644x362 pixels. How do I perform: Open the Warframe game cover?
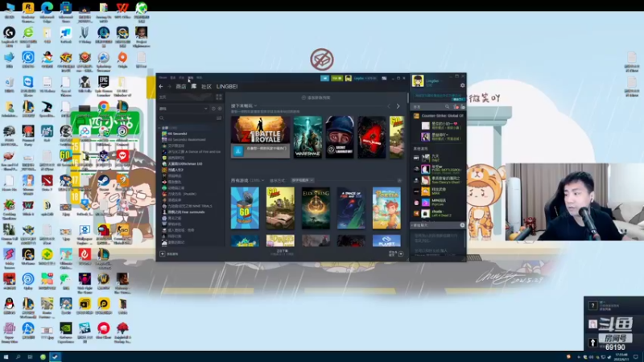click(x=308, y=137)
